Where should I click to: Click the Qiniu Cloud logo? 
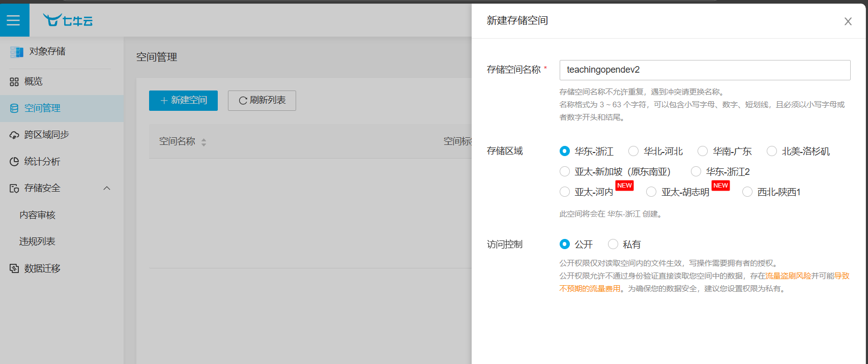tap(68, 20)
